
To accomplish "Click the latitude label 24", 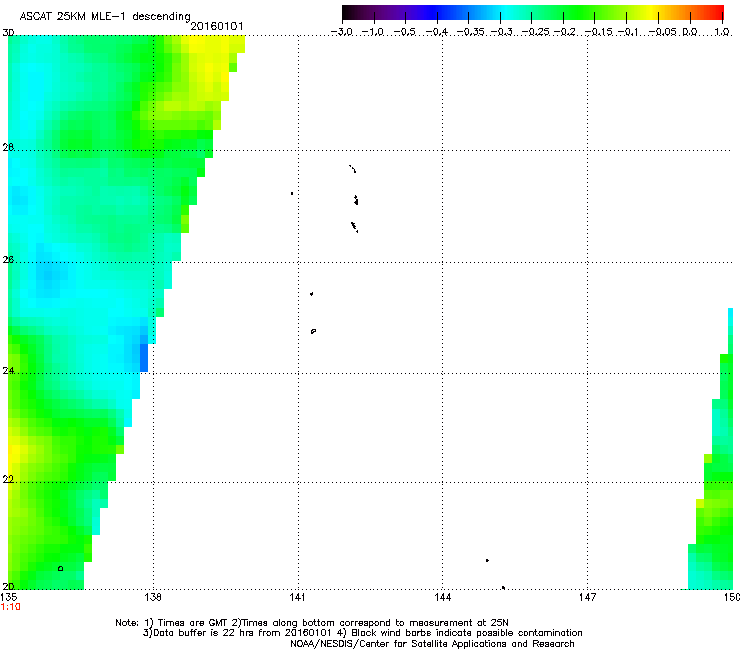I will [8, 371].
